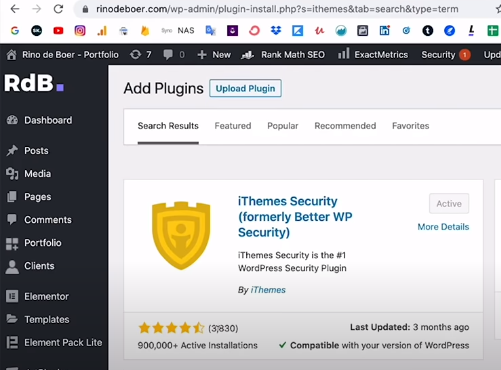
Task: Switch to the Popular tab
Action: [x=283, y=126]
